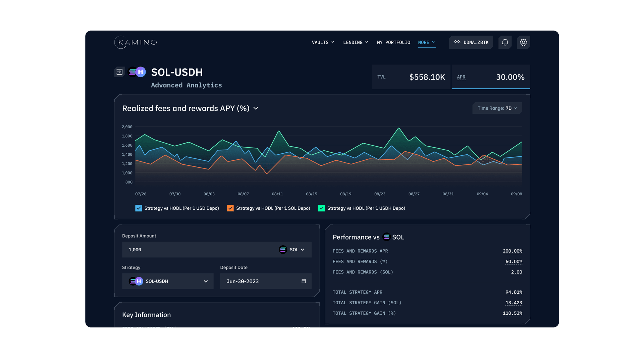Image resolution: width=644 pixels, height=358 pixels.
Task: Click the DDNA…Z8TK wallet button
Action: tap(471, 42)
